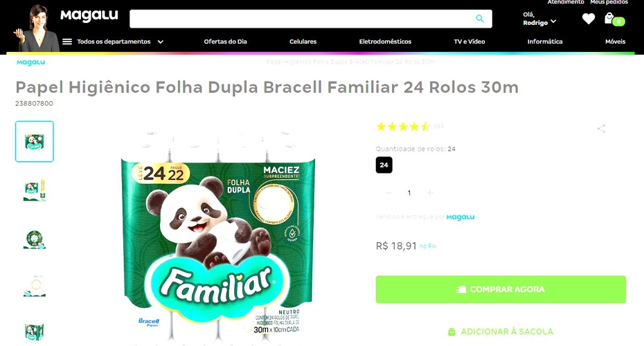Viewport: 644px width, 346px height.
Task: Open the favorites heart icon
Action: [x=589, y=19]
